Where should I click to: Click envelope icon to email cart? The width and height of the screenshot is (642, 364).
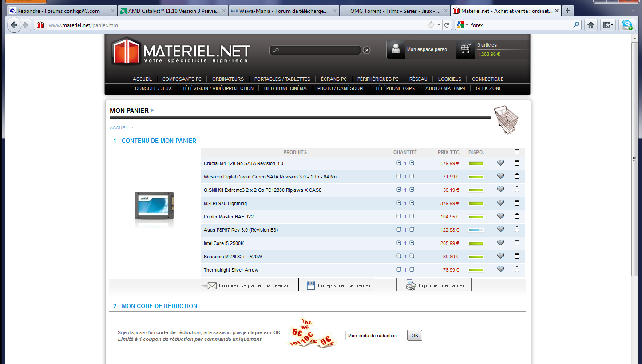coord(211,285)
